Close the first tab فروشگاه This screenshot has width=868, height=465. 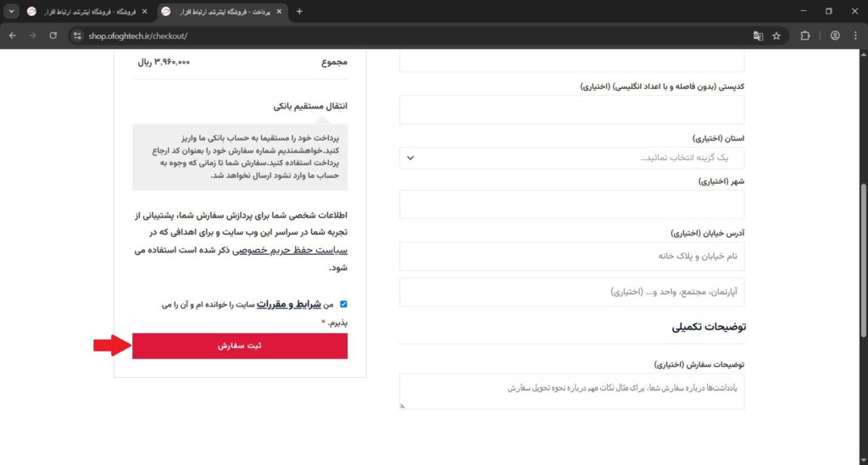coord(144,11)
